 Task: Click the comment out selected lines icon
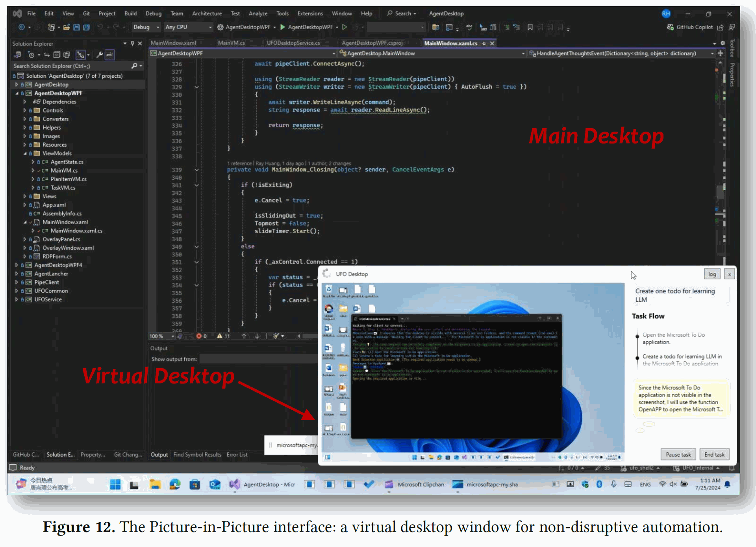click(x=507, y=27)
